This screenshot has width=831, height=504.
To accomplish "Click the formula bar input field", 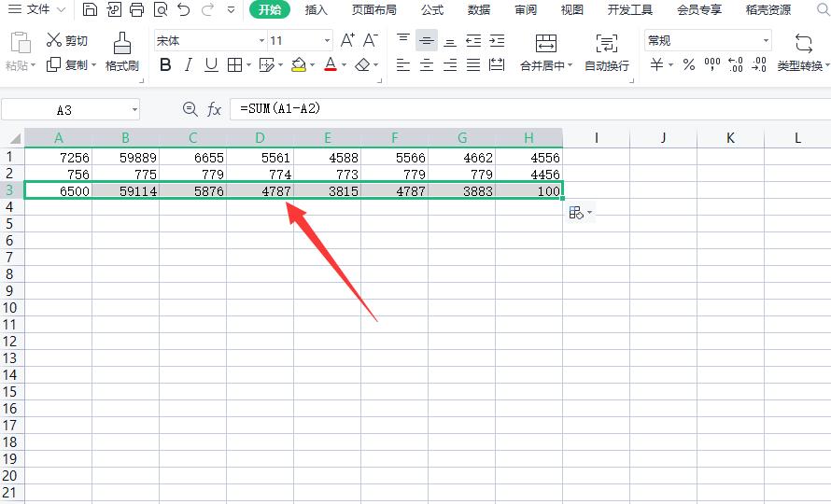I will coord(530,108).
